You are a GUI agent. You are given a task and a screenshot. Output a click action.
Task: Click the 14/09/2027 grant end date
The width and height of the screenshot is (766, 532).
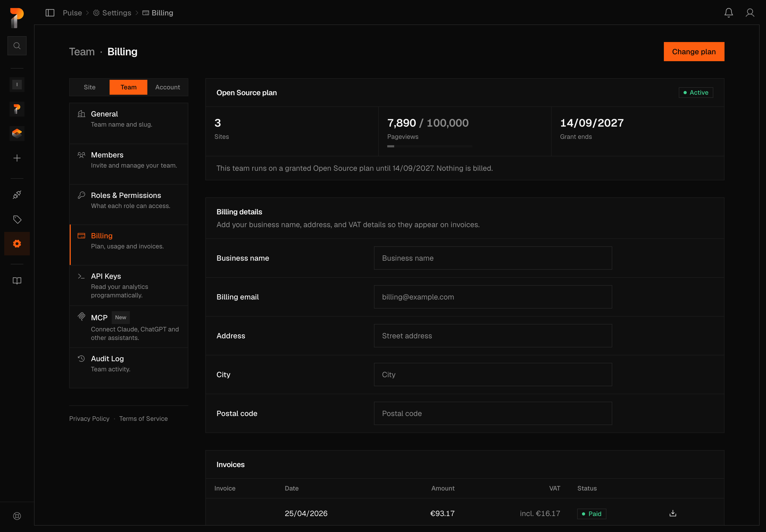(592, 123)
